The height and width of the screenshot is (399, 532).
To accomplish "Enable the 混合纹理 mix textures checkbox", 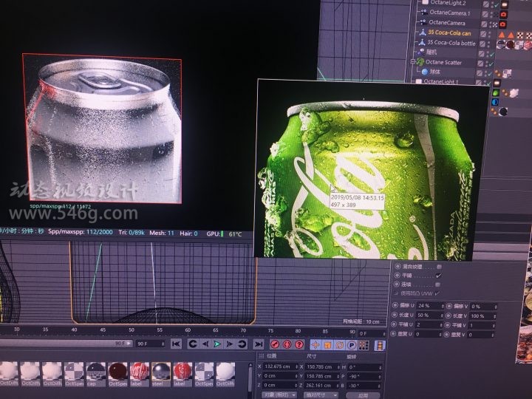I will (439, 267).
